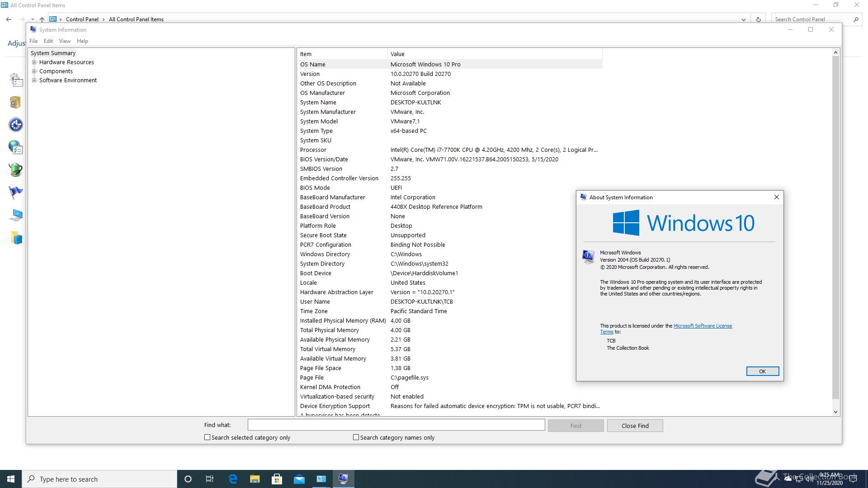Screen dimensions: 868x488
Task: Click the Refresh button in the address bar
Action: [x=758, y=19]
